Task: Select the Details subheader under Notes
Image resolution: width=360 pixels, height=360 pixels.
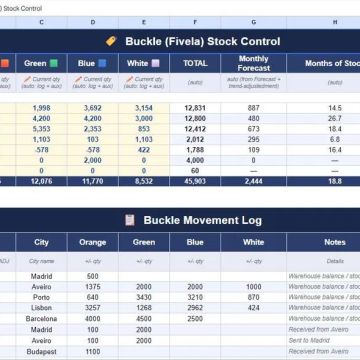Action: [323, 261]
